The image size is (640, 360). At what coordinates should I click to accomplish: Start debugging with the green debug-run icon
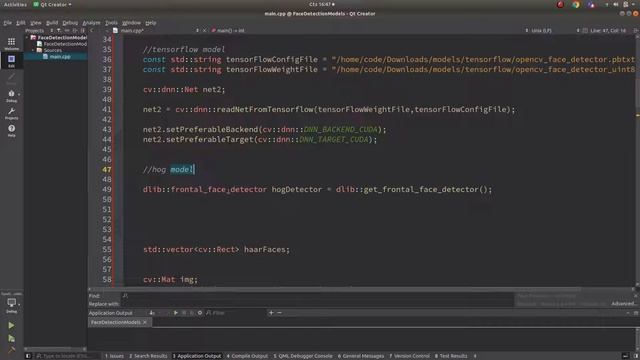[11, 338]
